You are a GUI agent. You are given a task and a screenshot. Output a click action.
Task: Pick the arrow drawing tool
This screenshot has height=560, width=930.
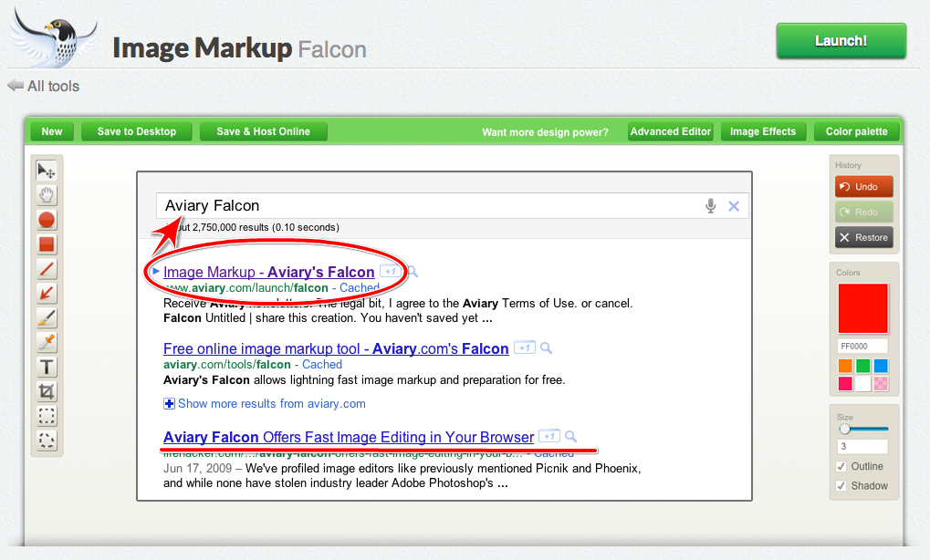point(47,294)
